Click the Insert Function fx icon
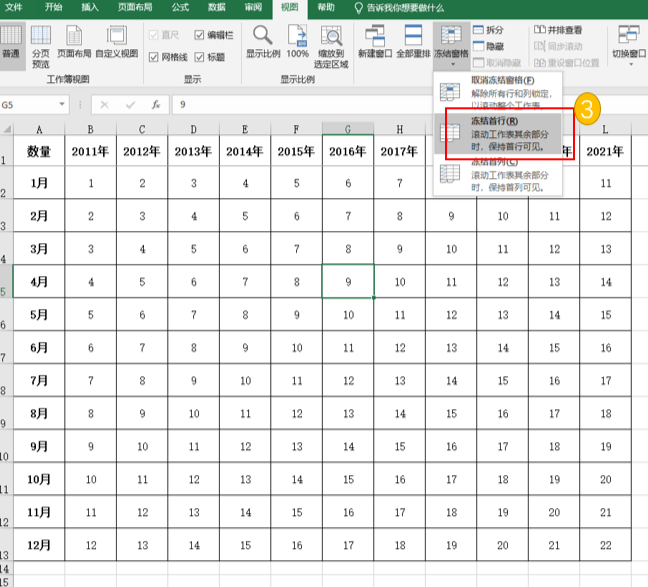The image size is (648, 587). point(156,105)
